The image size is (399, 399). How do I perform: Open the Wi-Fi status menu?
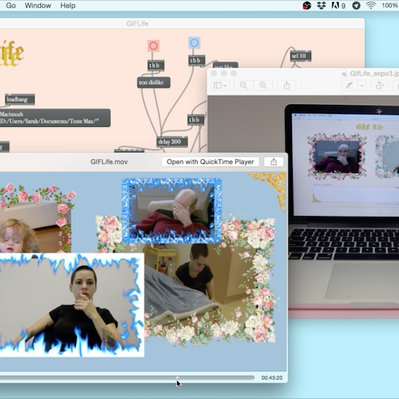pyautogui.click(x=371, y=5)
